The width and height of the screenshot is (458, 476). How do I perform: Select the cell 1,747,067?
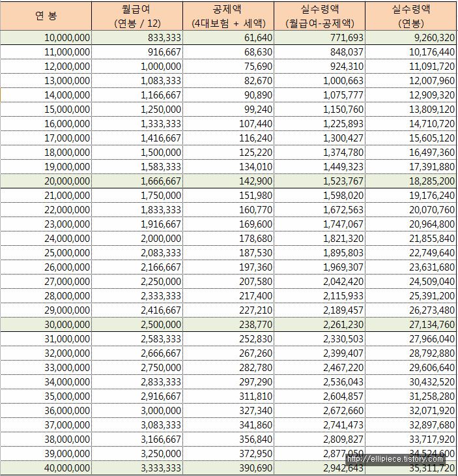tap(320, 224)
